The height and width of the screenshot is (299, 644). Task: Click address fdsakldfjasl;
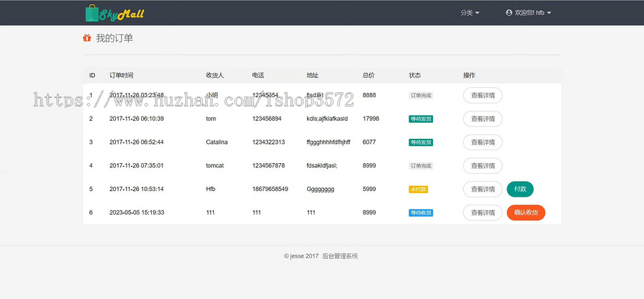coord(322,165)
